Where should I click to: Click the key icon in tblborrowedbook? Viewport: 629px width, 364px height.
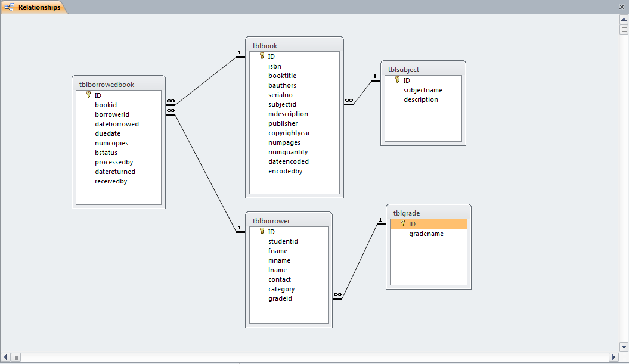(88, 95)
